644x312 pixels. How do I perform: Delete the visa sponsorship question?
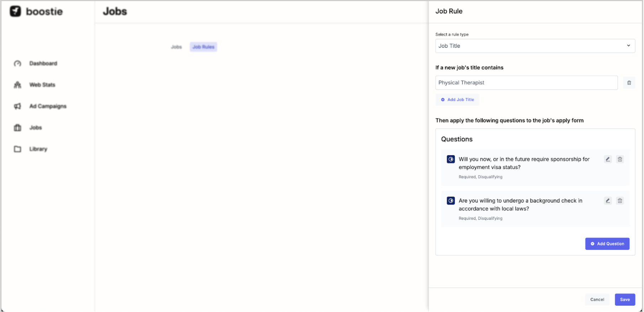tap(620, 159)
